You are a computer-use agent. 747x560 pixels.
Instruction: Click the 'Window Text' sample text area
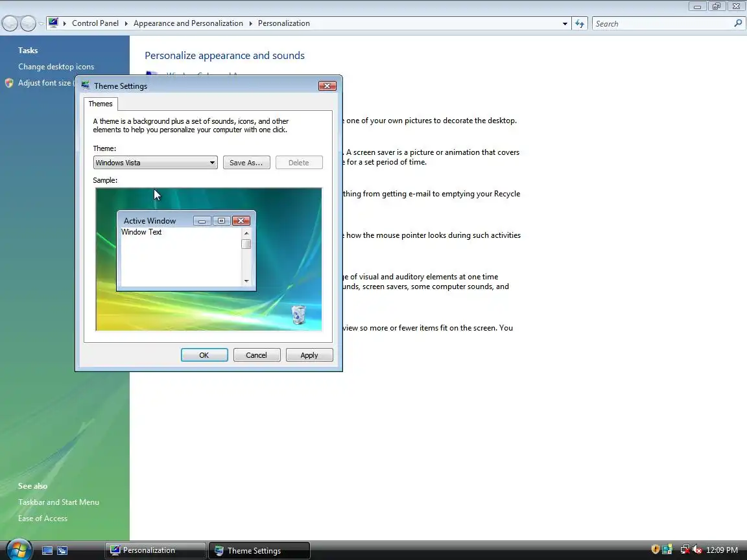pyautogui.click(x=141, y=232)
